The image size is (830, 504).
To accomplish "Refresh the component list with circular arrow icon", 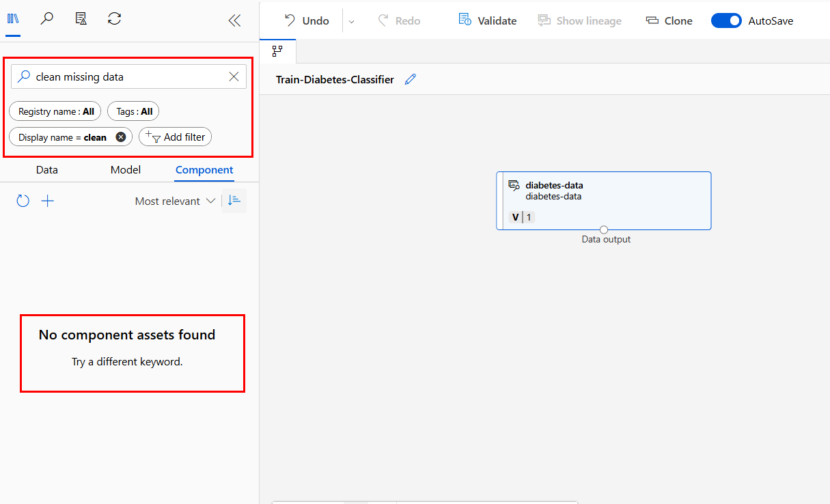I will [23, 200].
